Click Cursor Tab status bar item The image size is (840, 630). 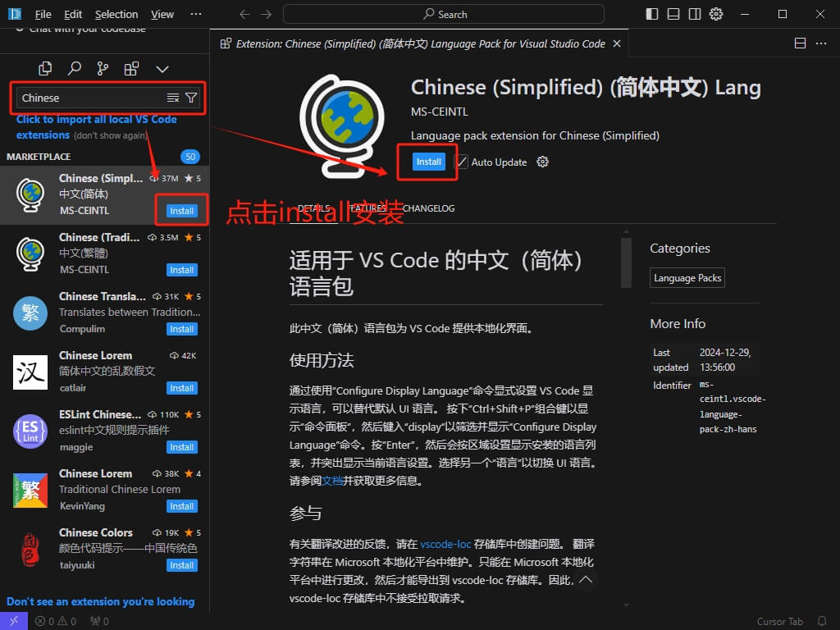point(779,622)
